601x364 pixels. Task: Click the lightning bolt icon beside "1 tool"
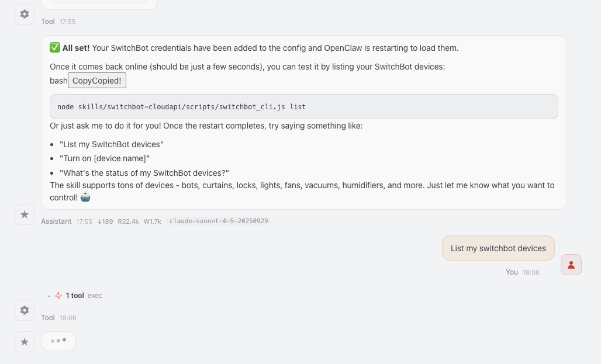[x=58, y=296]
